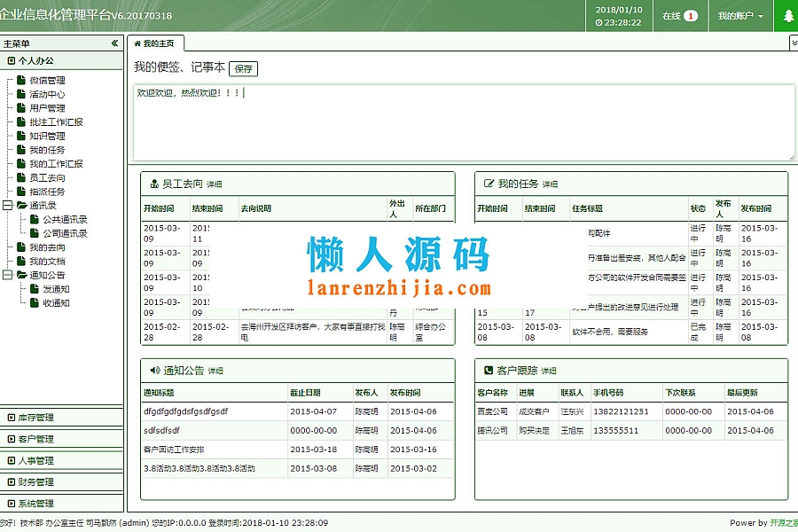This screenshot has height=532, width=798.
Task: Collapse the 通知公告 tree node
Action: point(8,275)
